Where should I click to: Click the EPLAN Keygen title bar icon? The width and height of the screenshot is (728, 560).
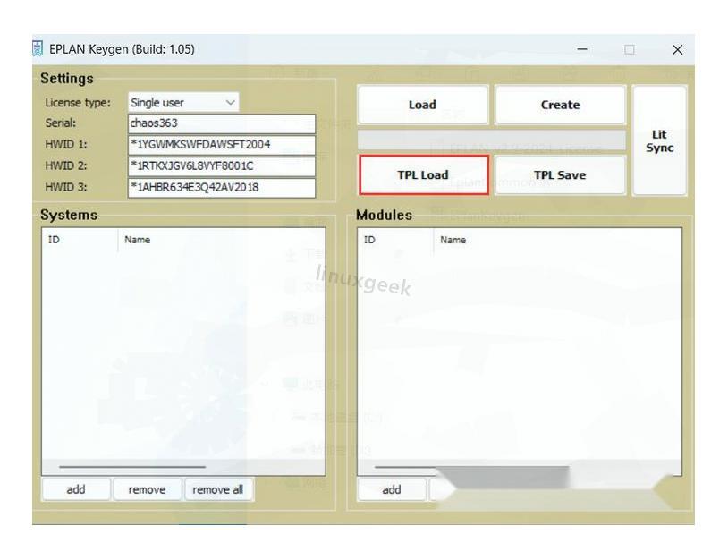click(38, 49)
